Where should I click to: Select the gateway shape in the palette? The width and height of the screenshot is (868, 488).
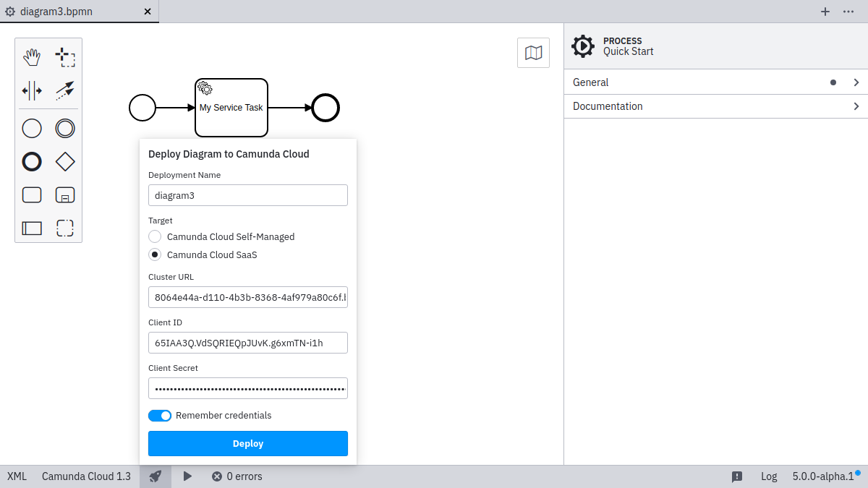(64, 161)
